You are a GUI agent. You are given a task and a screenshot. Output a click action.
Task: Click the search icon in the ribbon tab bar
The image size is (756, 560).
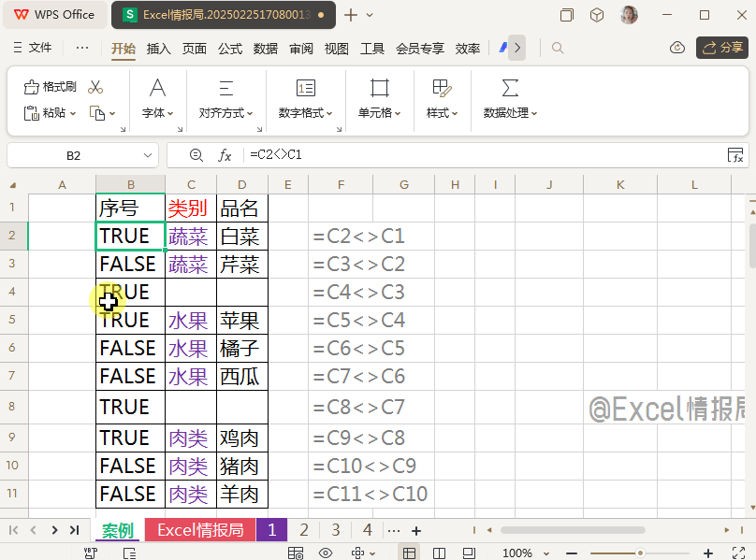click(x=558, y=48)
